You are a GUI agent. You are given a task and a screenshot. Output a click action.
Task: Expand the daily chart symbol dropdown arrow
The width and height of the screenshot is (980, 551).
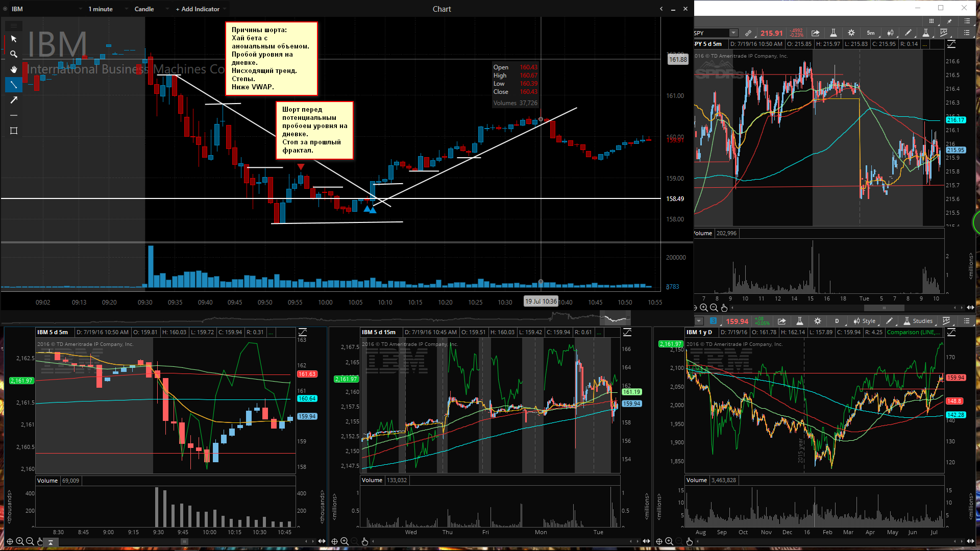coord(699,321)
